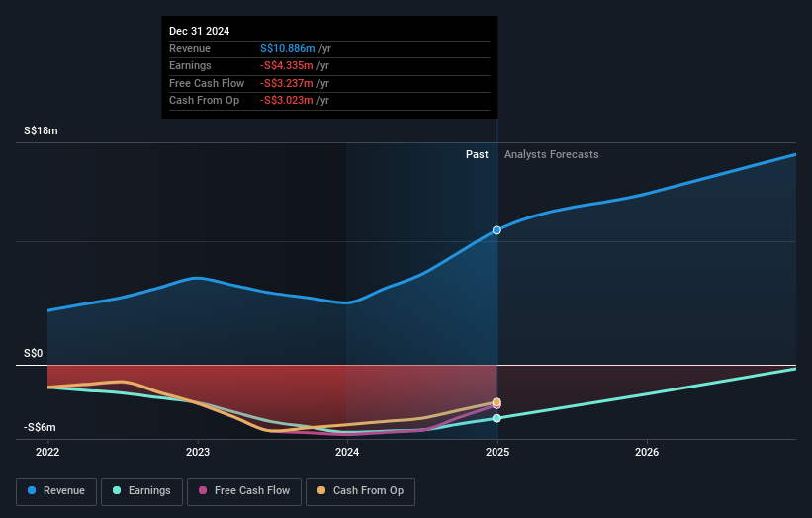Click the teal Earnings data point marker

(496, 418)
